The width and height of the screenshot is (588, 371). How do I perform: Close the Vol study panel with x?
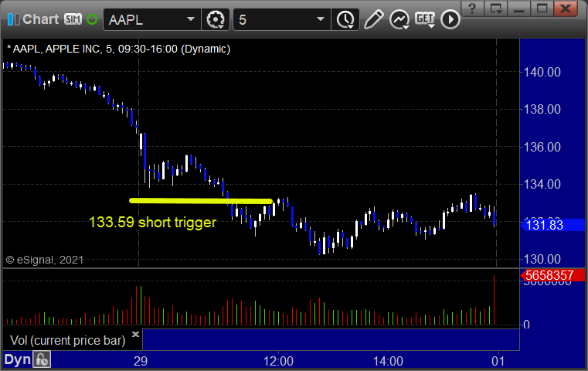click(x=135, y=334)
